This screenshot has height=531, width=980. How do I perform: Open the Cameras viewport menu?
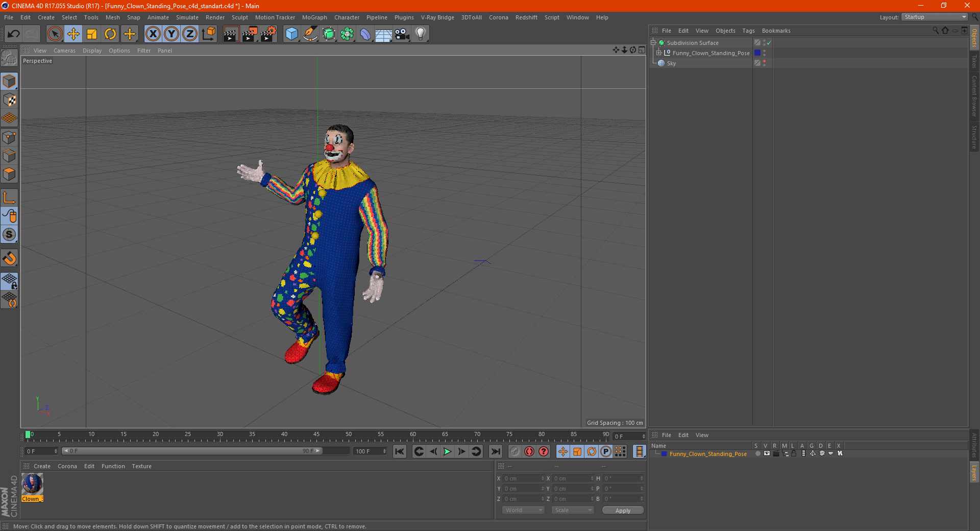(x=64, y=51)
